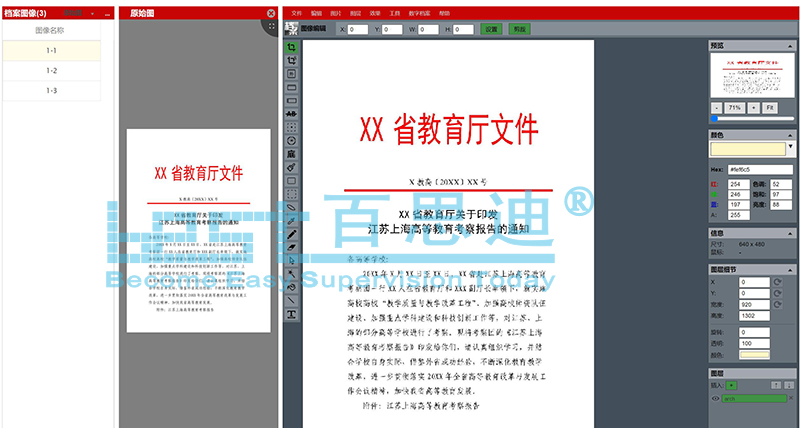This screenshot has height=428, width=800.
Task: Open the 文件 menu
Action: click(x=296, y=13)
